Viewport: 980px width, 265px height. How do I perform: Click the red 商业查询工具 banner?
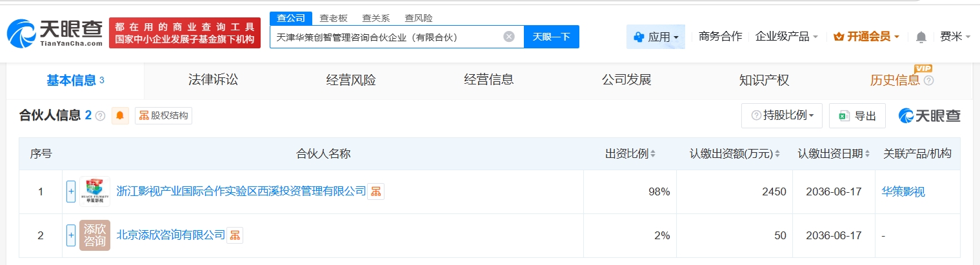[185, 33]
